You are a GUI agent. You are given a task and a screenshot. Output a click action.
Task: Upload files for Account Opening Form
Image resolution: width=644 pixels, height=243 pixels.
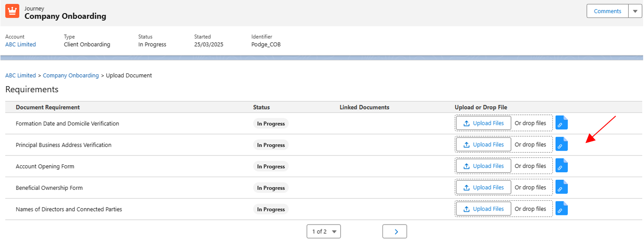point(483,166)
